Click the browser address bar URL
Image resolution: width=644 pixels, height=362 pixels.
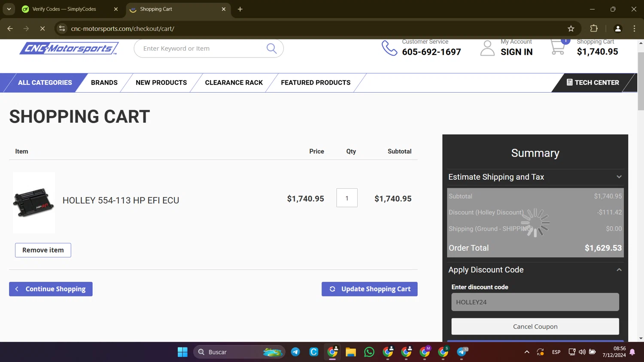pyautogui.click(x=122, y=29)
